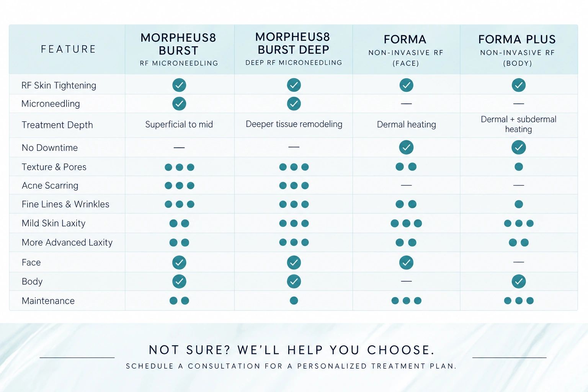
Task: Click the Face dash mark under Forma Plus
Action: (x=518, y=262)
